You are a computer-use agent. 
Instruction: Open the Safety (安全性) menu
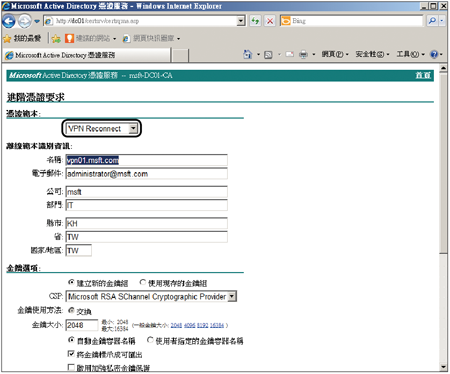[x=372, y=54]
